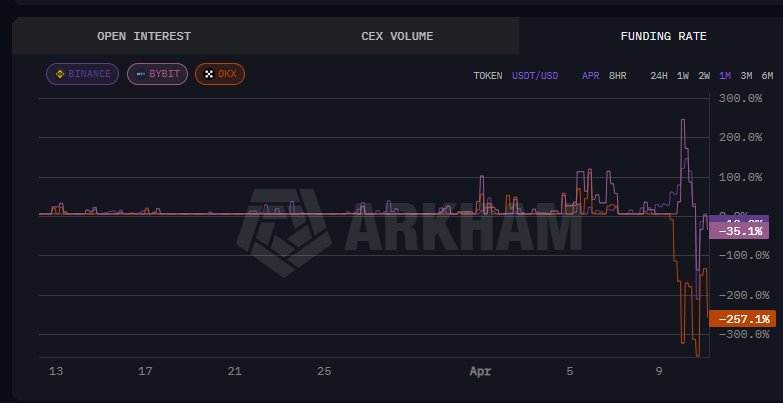Click the Bybit logo icon
This screenshot has width=783, height=403.
(x=141, y=74)
